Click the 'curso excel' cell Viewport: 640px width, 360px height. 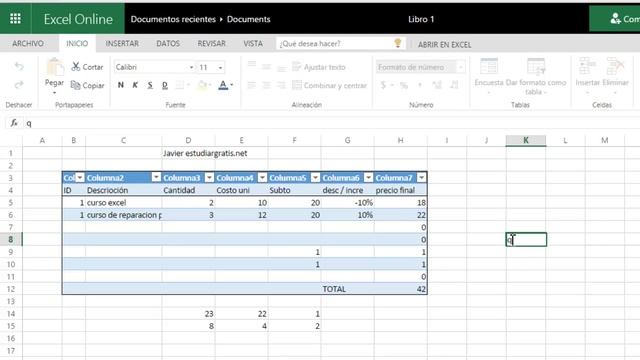tap(124, 203)
